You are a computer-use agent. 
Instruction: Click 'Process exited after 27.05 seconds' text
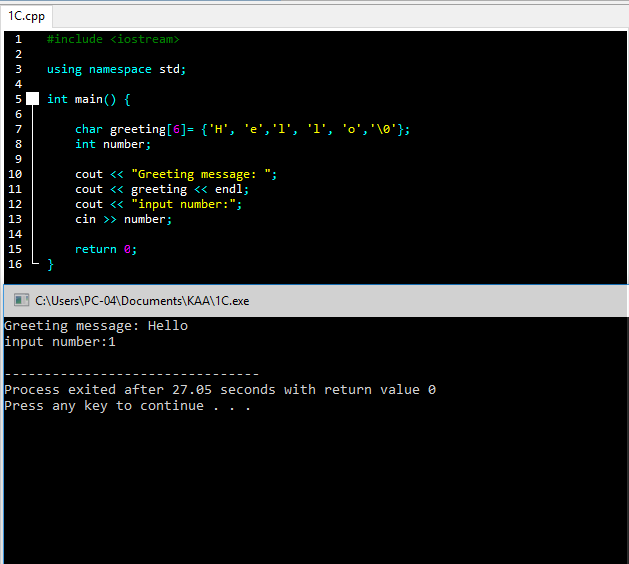140,390
